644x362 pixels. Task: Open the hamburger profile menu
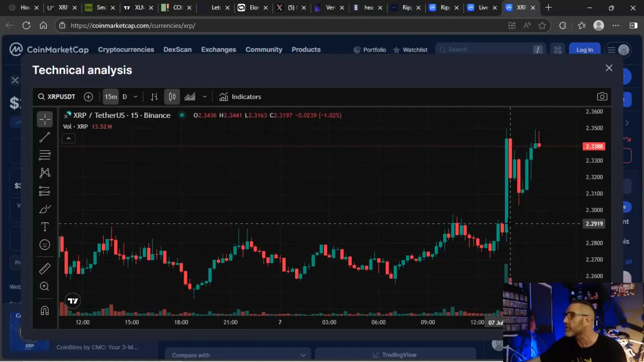click(618, 50)
